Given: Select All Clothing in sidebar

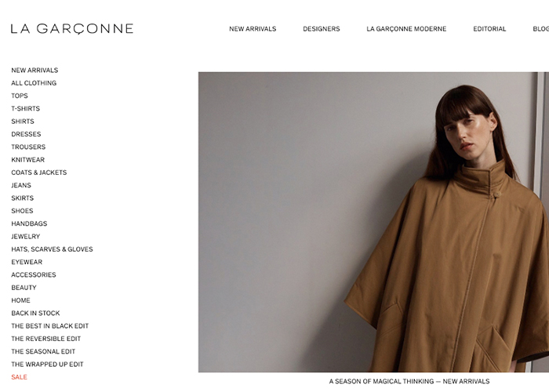Looking at the screenshot, I should click(34, 83).
